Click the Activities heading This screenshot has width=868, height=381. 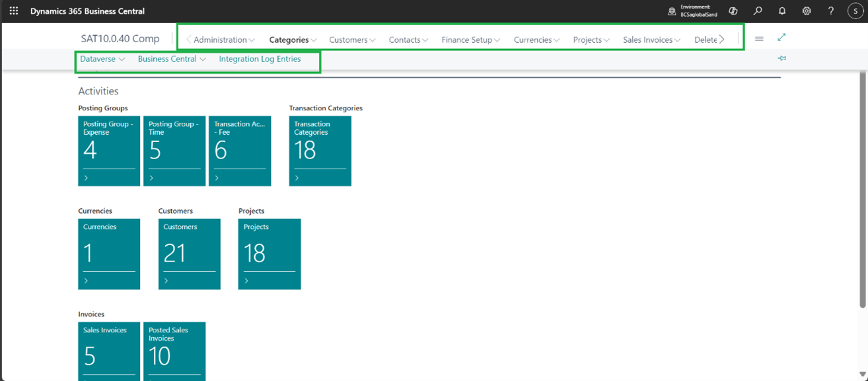(98, 91)
